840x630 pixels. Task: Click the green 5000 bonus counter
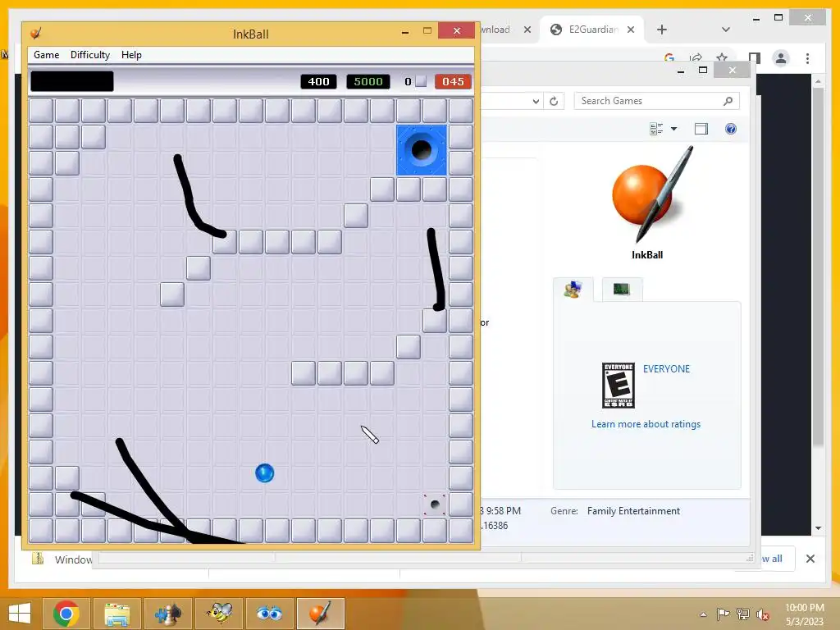[x=368, y=81]
